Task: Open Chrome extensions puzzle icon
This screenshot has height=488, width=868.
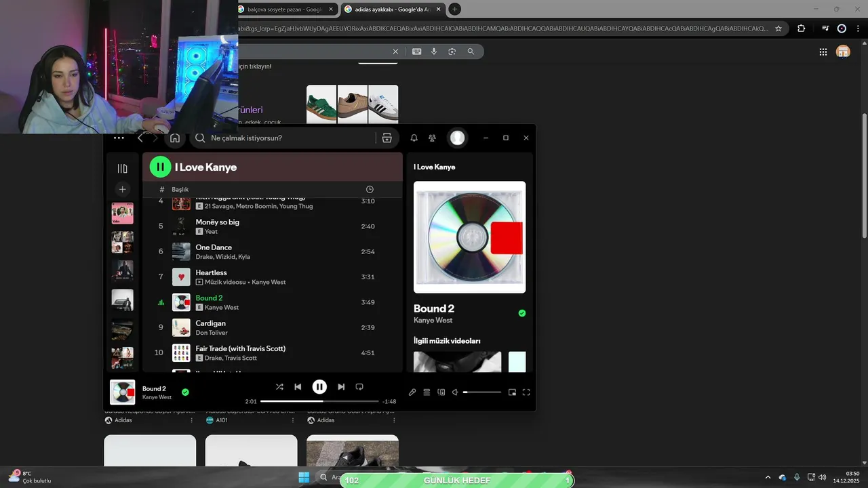Action: pyautogui.click(x=802, y=28)
